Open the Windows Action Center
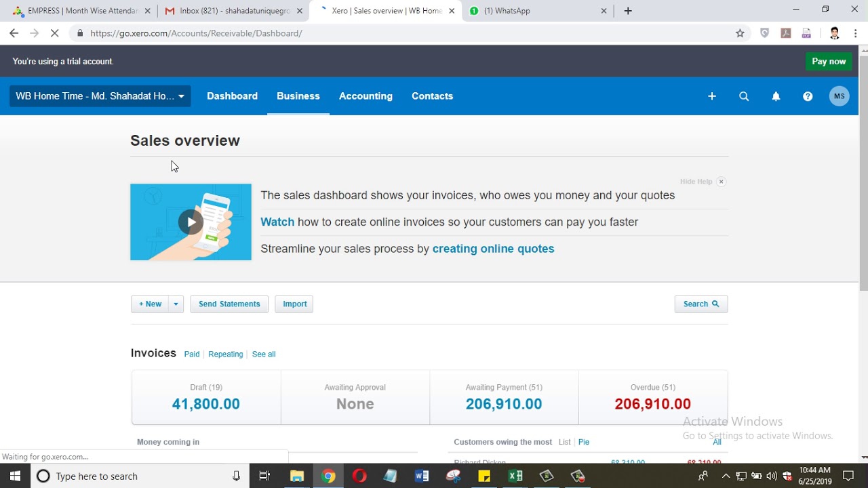Viewport: 868px width, 488px height. (x=848, y=476)
